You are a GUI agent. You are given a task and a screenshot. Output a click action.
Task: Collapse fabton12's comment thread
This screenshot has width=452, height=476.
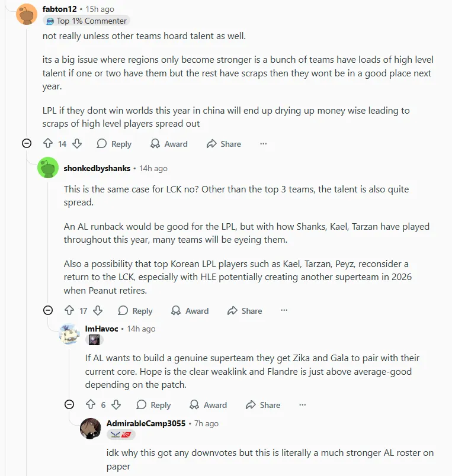pyautogui.click(x=27, y=144)
